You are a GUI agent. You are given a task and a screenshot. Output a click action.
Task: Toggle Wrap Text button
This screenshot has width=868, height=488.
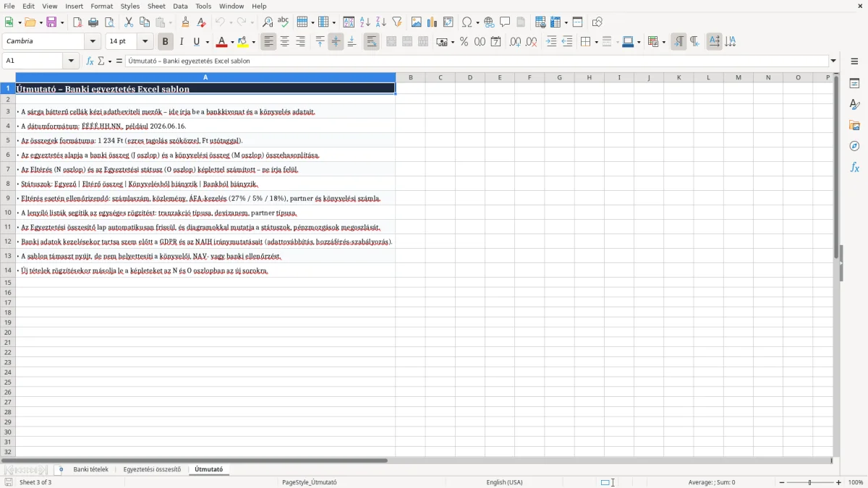(372, 42)
